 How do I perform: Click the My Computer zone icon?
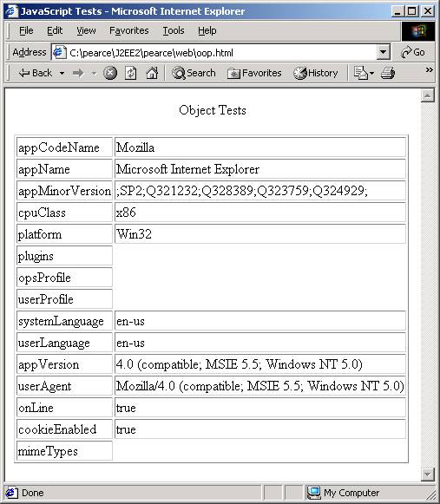click(x=313, y=493)
